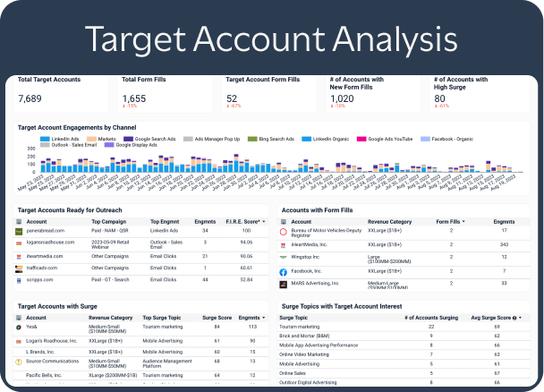Click Tourism marketing surge topic row
The image size is (544, 392).
[x=404, y=327]
